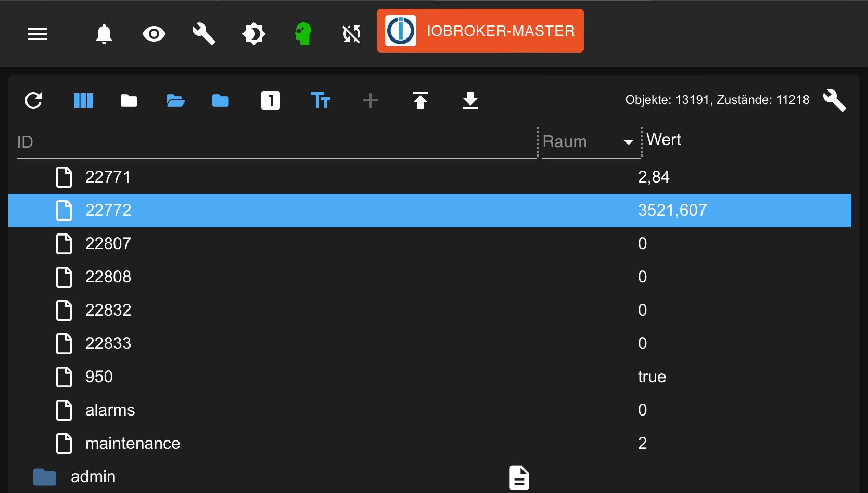Open the hamburger main menu
The height and width of the screenshot is (493, 868).
[37, 34]
